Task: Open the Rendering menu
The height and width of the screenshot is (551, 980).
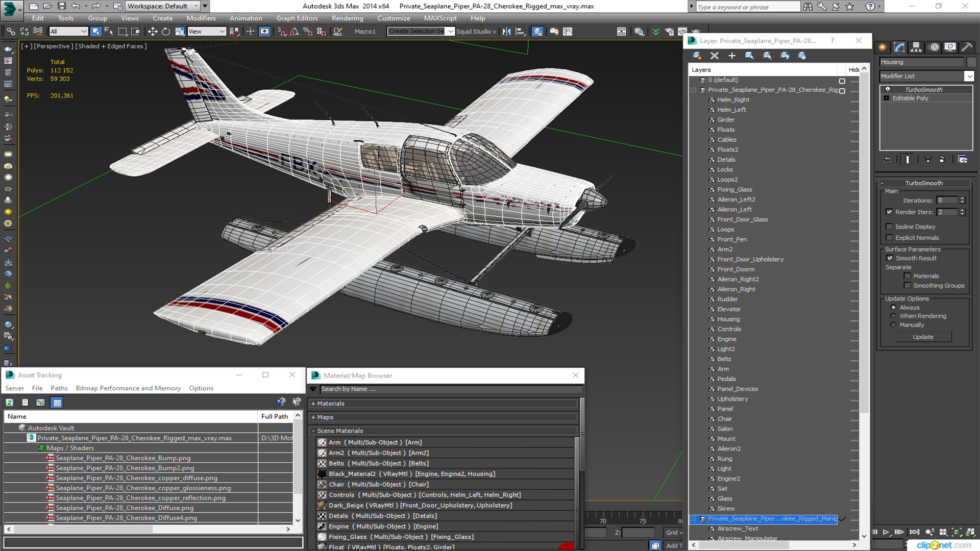Action: 347,18
